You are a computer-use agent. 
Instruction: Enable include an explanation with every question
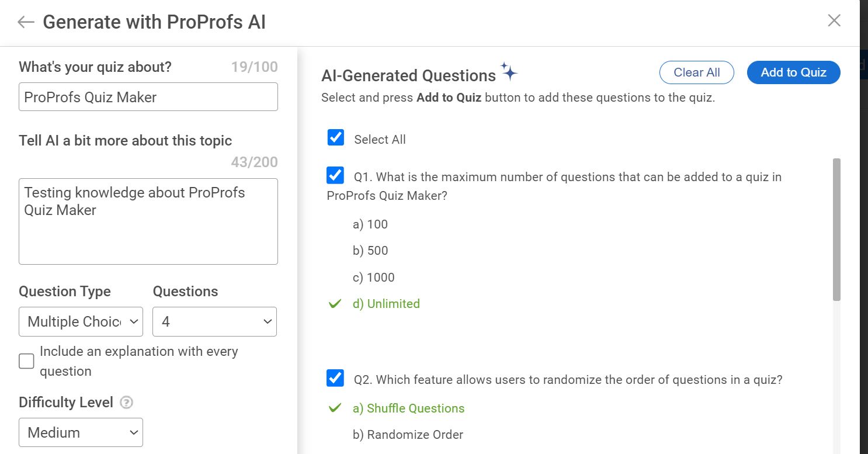click(26, 361)
